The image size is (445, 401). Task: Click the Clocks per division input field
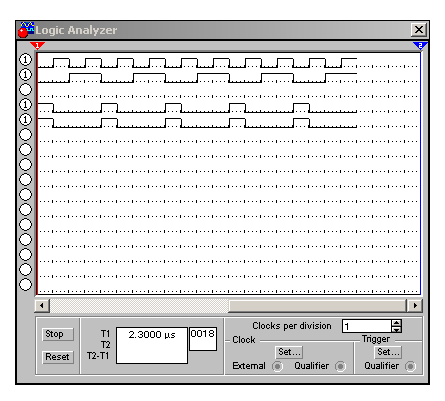coord(367,326)
